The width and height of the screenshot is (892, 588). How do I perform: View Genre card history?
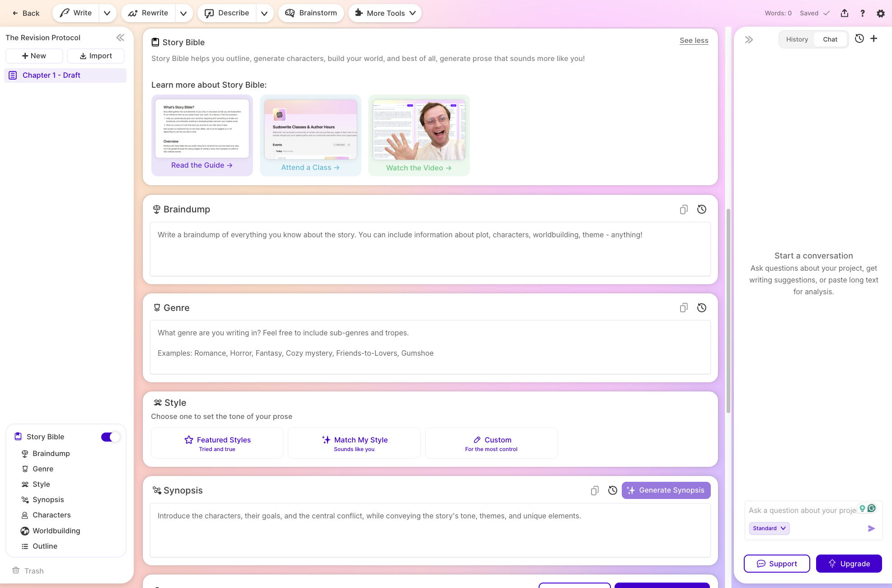701,308
